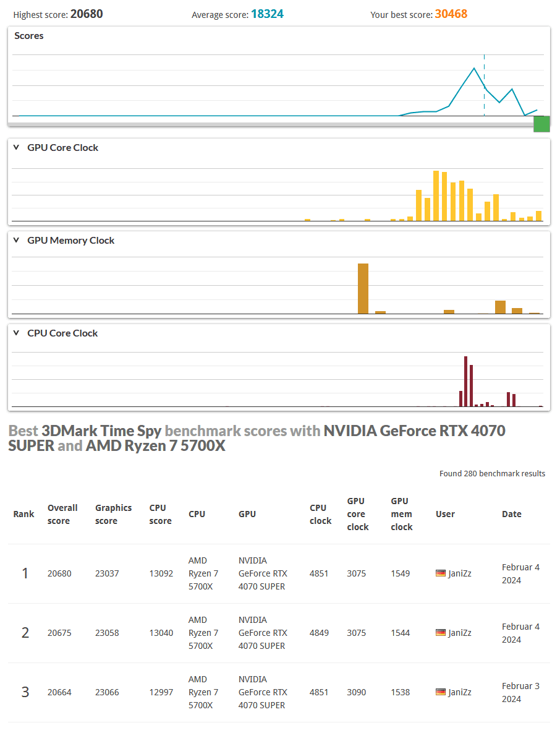Click GPU mem clock value 1544
The width and height of the screenshot is (560, 733).
click(x=401, y=633)
